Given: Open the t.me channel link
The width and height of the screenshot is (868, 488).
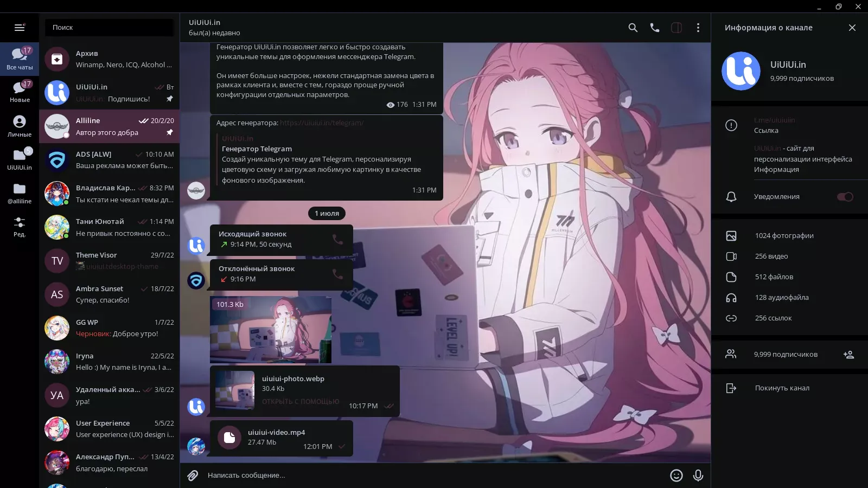Looking at the screenshot, I should click(775, 120).
